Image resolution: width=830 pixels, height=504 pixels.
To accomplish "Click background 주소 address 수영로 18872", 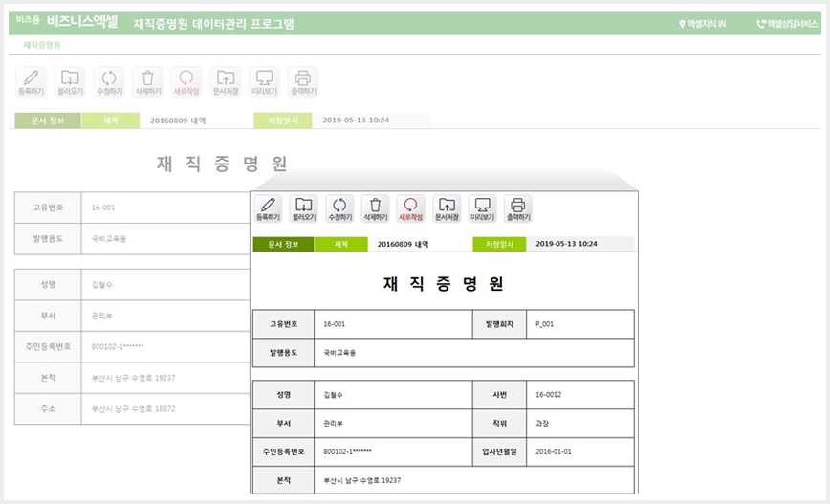I will [134, 408].
